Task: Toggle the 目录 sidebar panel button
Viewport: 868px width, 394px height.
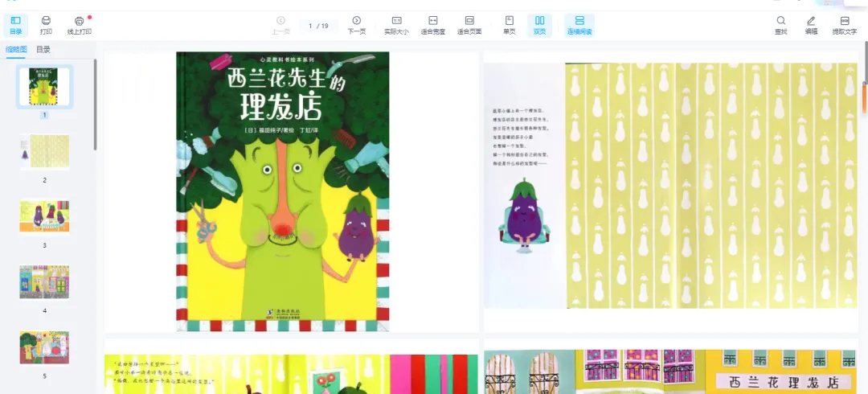Action: click(15, 26)
